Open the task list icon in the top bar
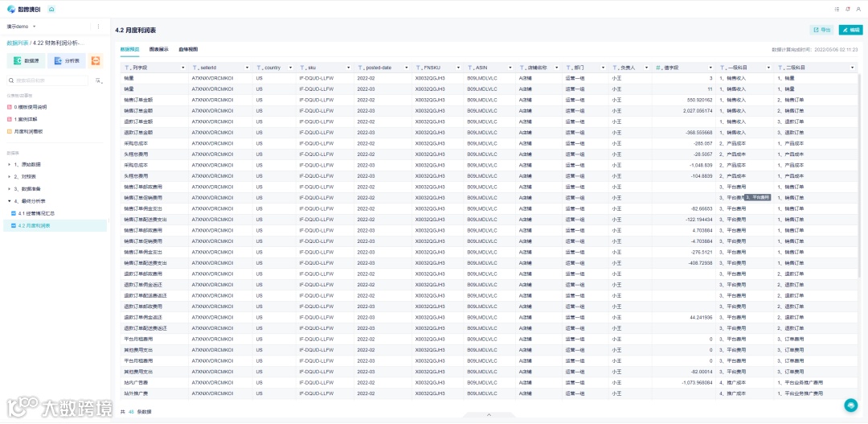Image resolution: width=868 pixels, height=424 pixels. pos(837,9)
